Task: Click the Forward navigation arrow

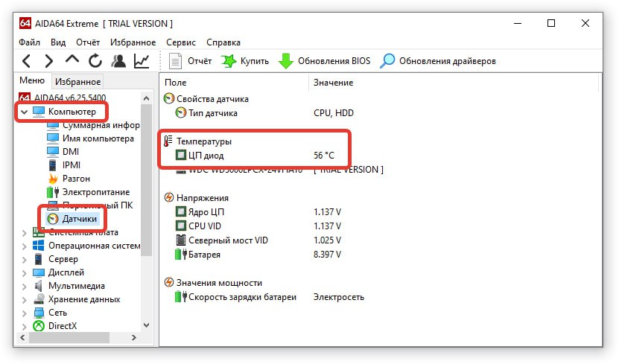Action: tap(48, 61)
